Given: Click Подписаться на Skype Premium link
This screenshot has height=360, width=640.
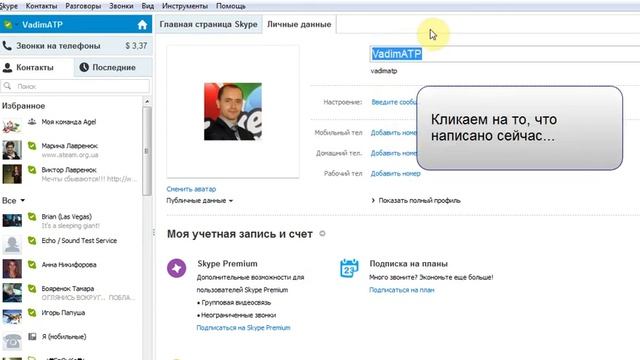Looking at the screenshot, I should (x=243, y=328).
